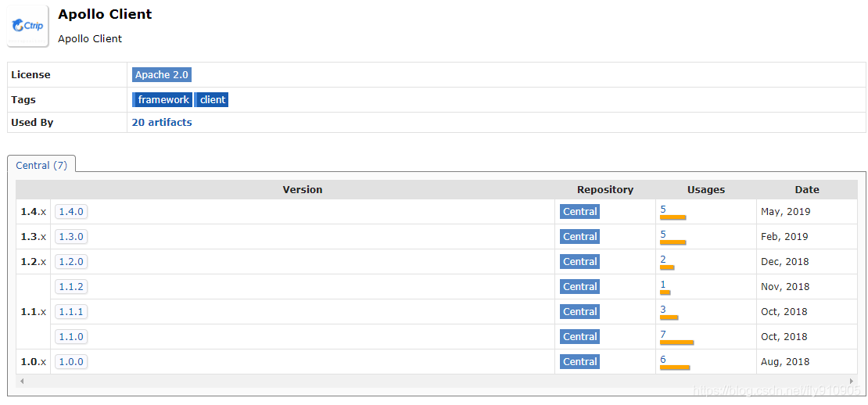
Task: Open the usages count for version 1.2.0
Action: click(663, 260)
